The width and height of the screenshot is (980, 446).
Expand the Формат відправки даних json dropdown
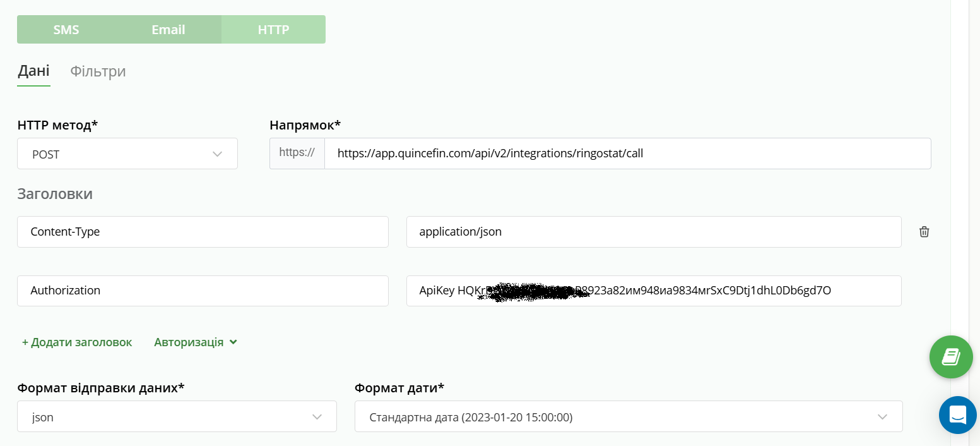pos(177,417)
